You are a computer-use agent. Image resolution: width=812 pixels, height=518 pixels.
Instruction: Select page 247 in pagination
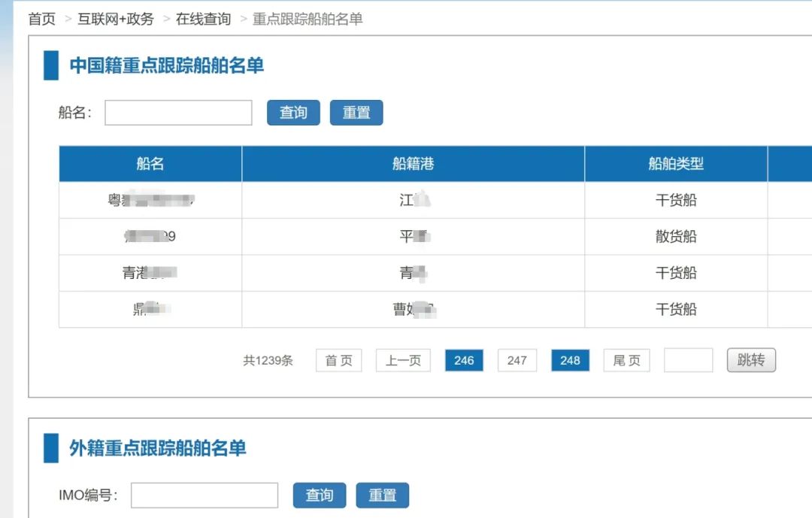tap(517, 361)
